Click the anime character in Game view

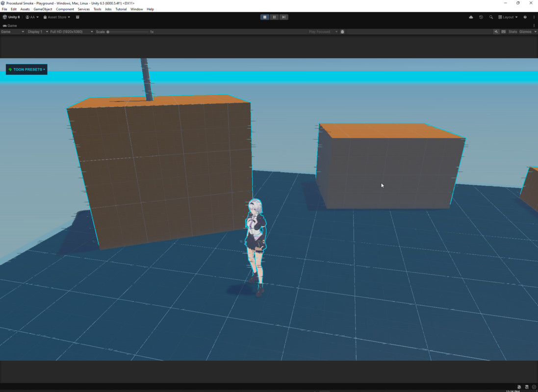pyautogui.click(x=256, y=247)
